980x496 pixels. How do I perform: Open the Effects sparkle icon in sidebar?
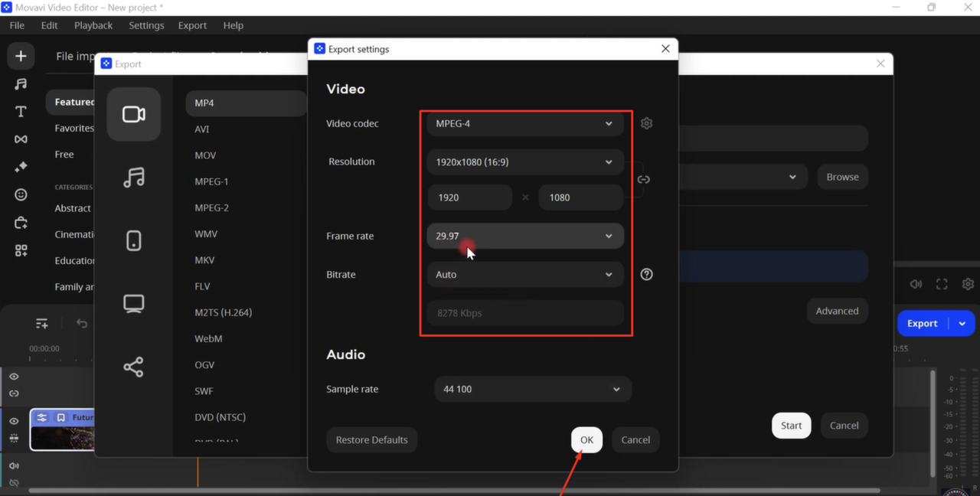21,167
